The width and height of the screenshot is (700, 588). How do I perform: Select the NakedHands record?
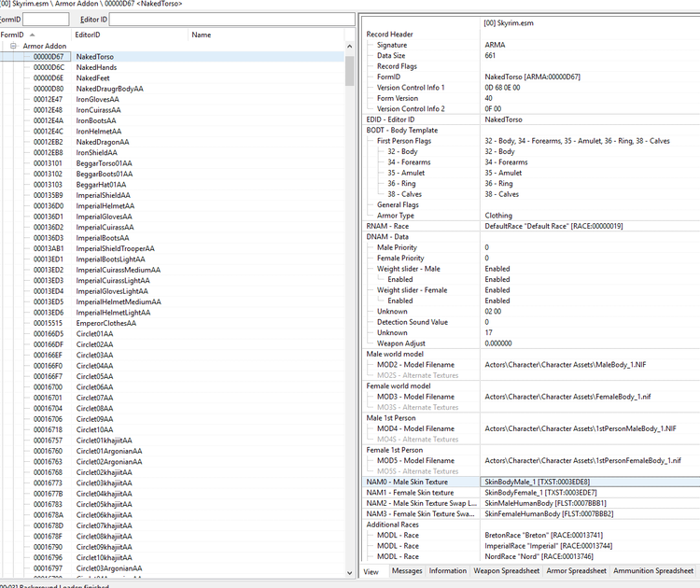96,67
